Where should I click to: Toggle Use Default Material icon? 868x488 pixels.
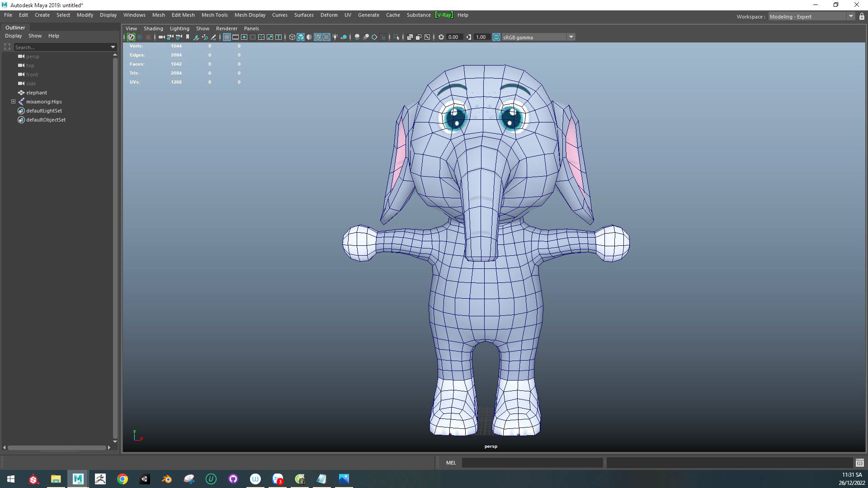click(x=309, y=37)
